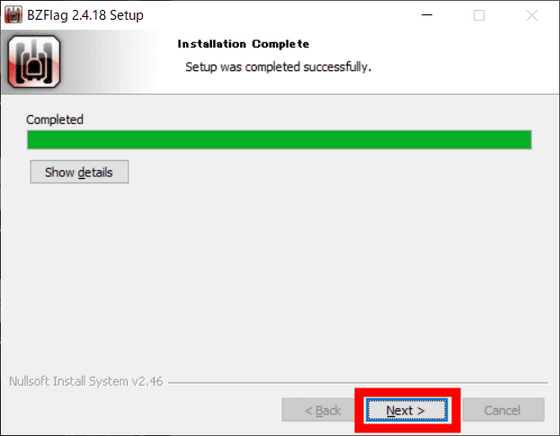Minimize the BZFlag Setup window
The height and width of the screenshot is (436, 560).
coord(427,15)
